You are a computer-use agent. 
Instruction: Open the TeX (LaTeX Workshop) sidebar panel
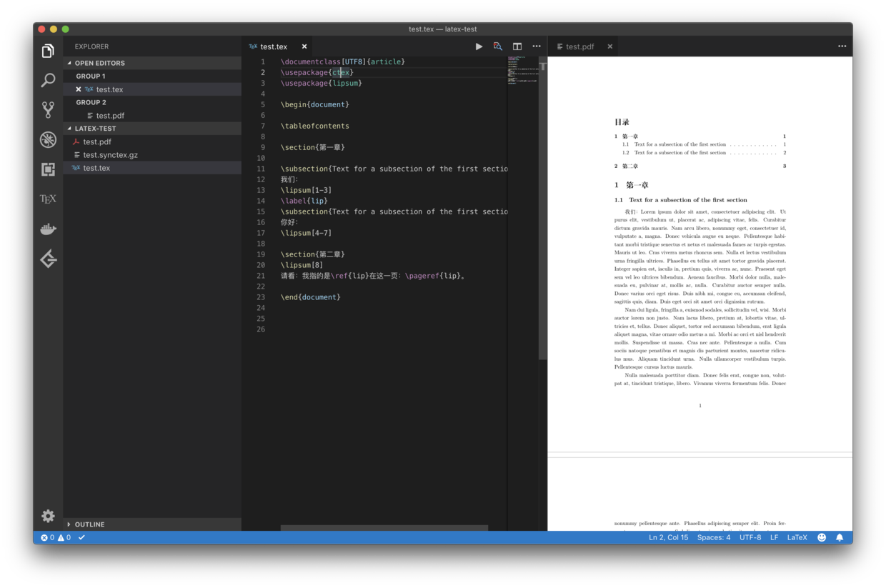coord(47,198)
